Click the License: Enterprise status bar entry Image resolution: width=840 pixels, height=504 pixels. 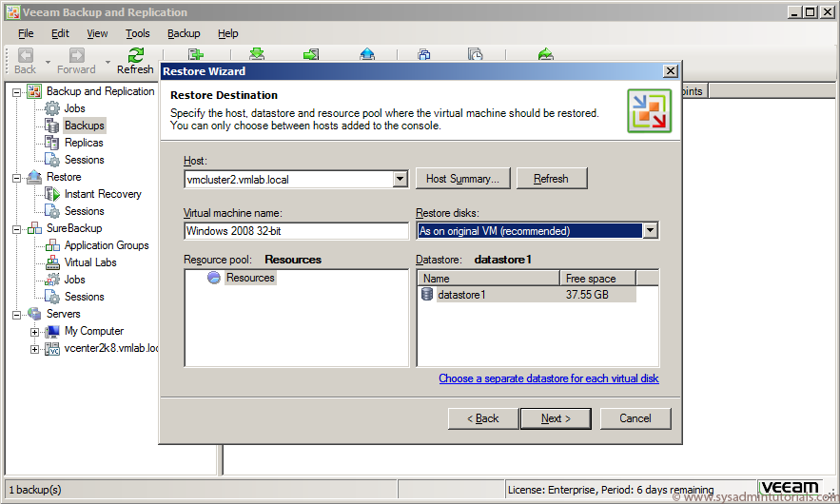(611, 490)
